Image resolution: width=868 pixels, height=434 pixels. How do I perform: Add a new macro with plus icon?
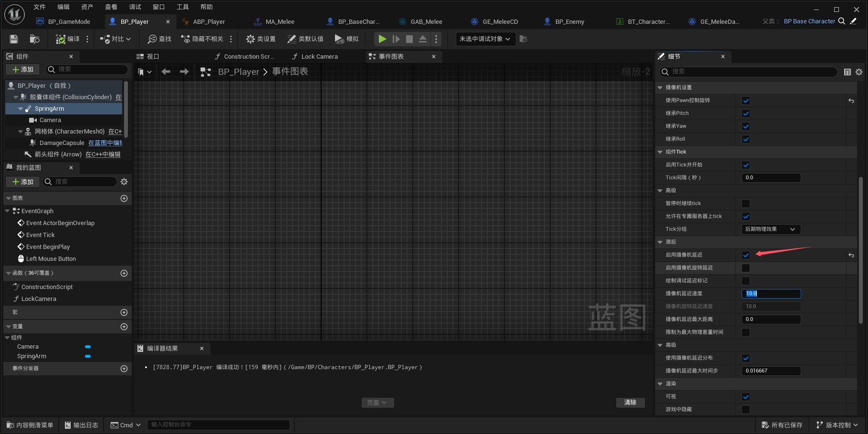[124, 312]
